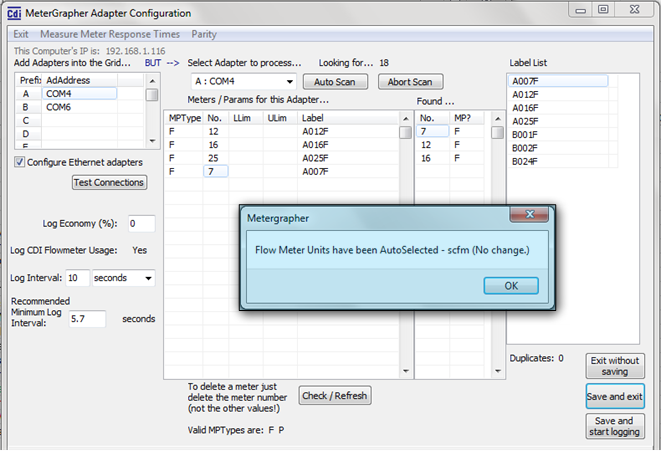Click the ULim column header

pyautogui.click(x=280, y=118)
